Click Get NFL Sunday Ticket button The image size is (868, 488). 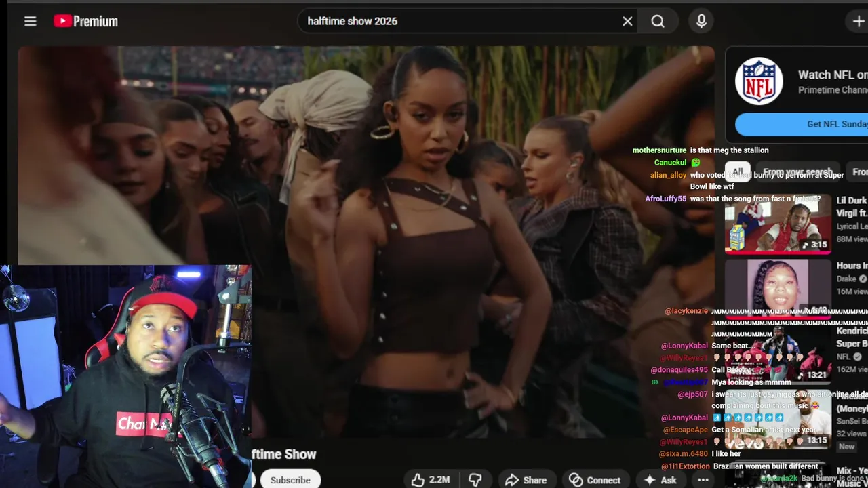802,124
